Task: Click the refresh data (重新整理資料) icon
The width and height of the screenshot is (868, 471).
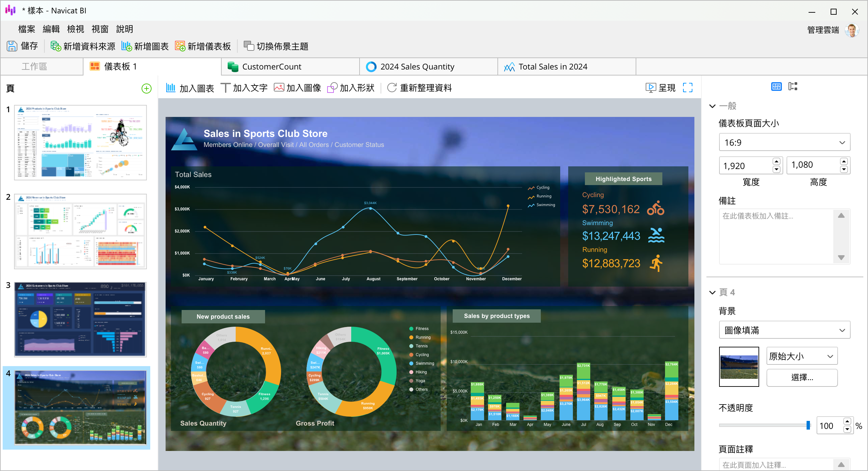Action: click(x=392, y=88)
